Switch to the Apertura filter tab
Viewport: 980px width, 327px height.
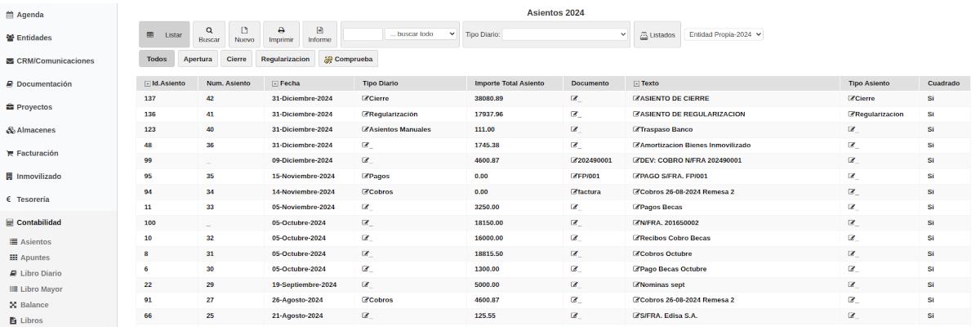coord(198,59)
